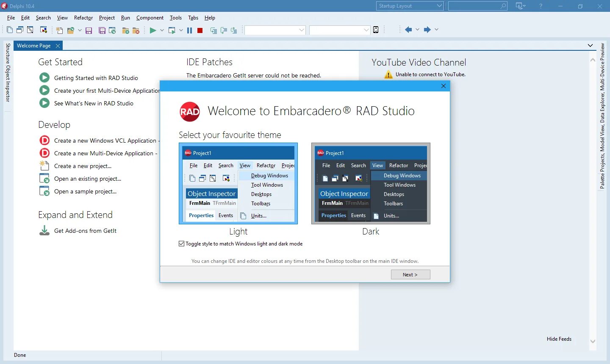This screenshot has height=364, width=610.
Task: Open the second empty toolbar combo box
Action: [x=340, y=30]
